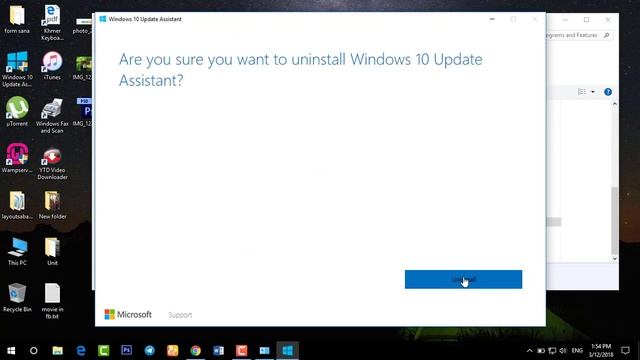Click the scrollbar thumb in Programs and Features
The width and height of the screenshot is (640, 360).
point(615,220)
